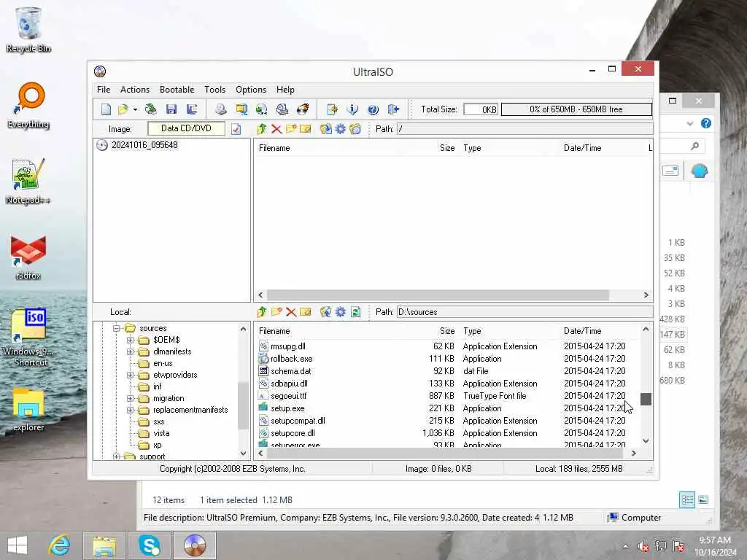Open Skype from the taskbar

point(149,545)
